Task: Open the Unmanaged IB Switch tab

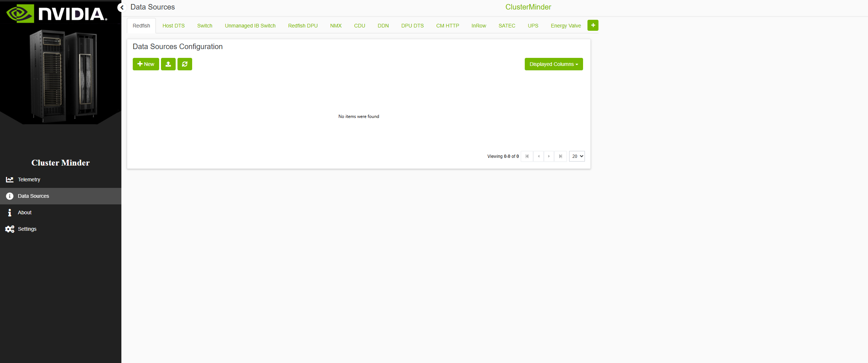Action: point(250,26)
